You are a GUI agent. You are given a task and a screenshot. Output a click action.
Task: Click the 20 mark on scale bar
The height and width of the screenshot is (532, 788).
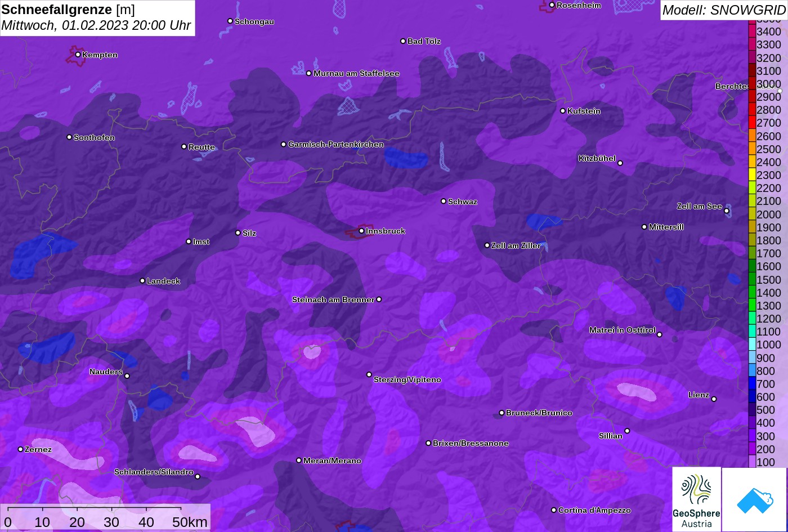point(77,522)
